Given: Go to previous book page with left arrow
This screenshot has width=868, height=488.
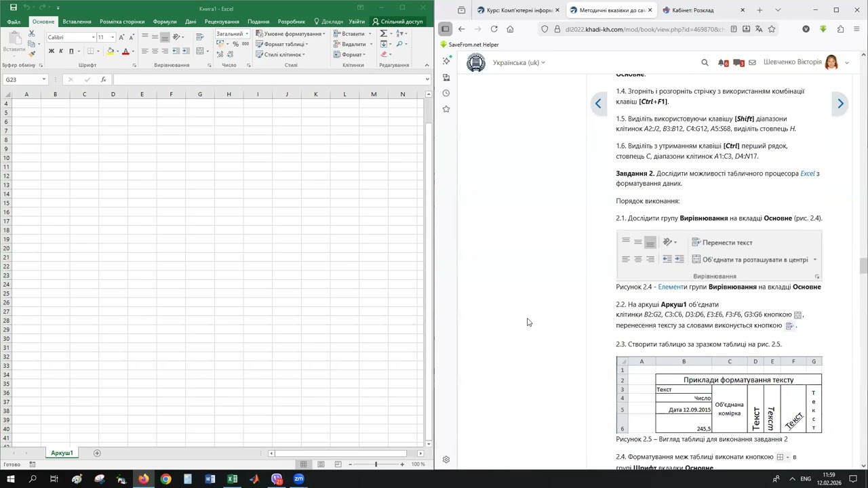Looking at the screenshot, I should [598, 104].
